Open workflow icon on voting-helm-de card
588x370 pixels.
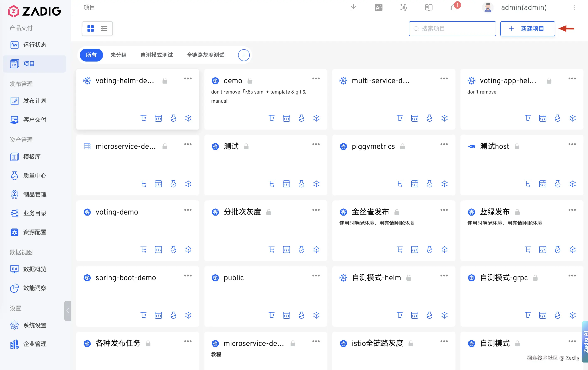[144, 118]
